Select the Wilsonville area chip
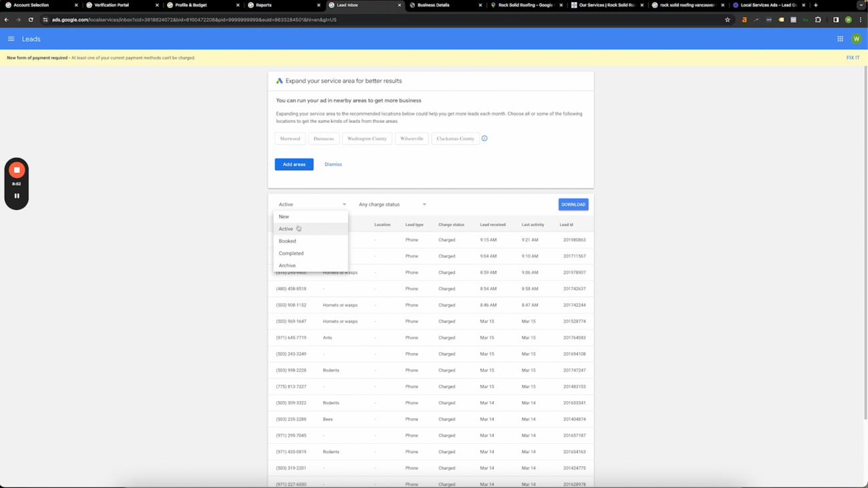Screen dimensions: 868x488 tap(412, 138)
